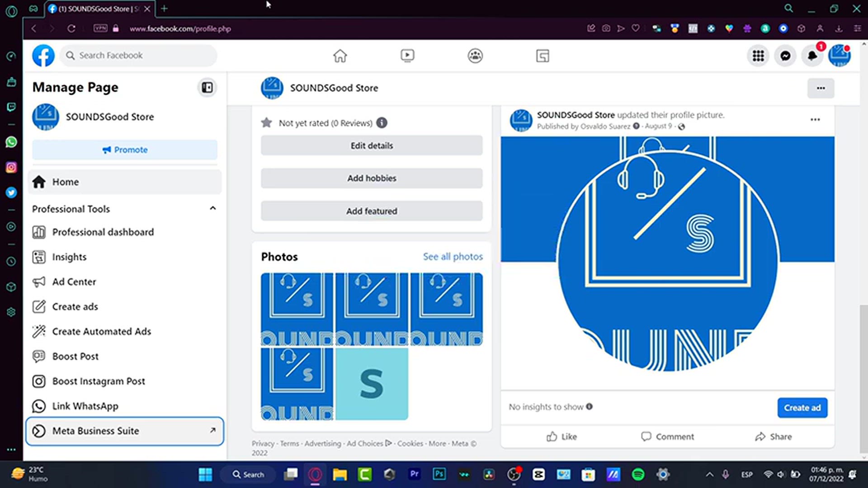The width and height of the screenshot is (868, 488).
Task: Open the Home feed icon in top navigation
Action: click(x=340, y=56)
